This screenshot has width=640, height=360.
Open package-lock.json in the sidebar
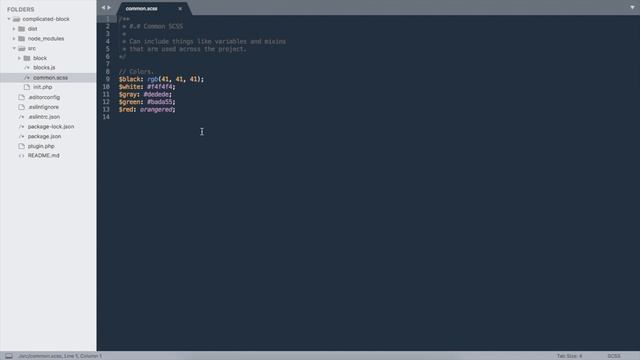point(51,127)
